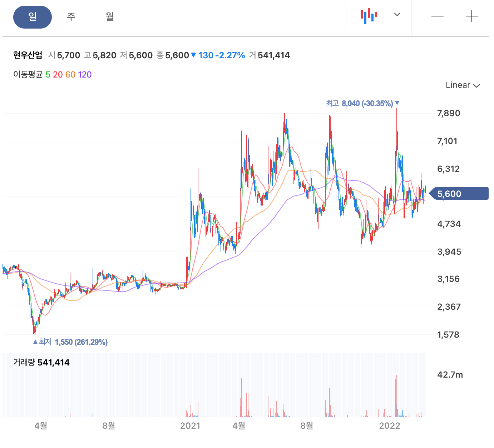Click the 42.7m volume axis label

(450, 375)
